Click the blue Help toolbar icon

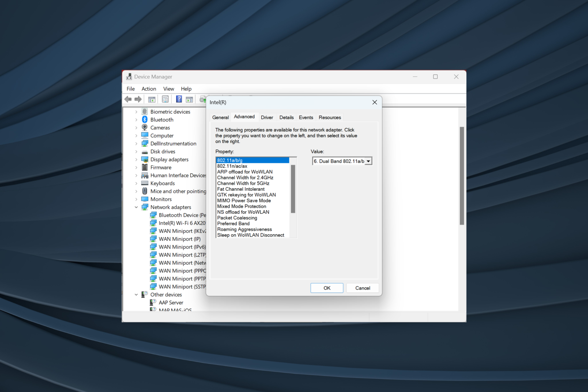[x=179, y=99]
